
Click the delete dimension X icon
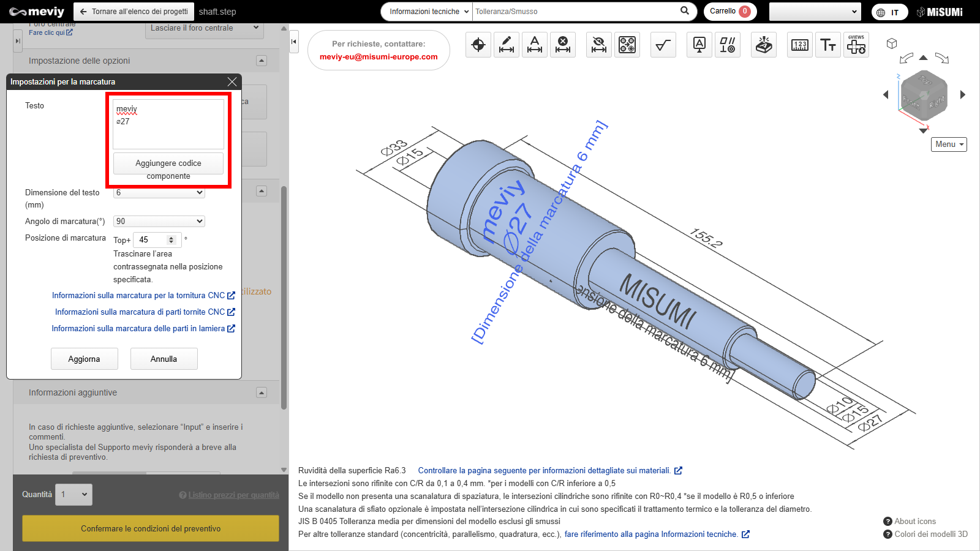click(563, 45)
